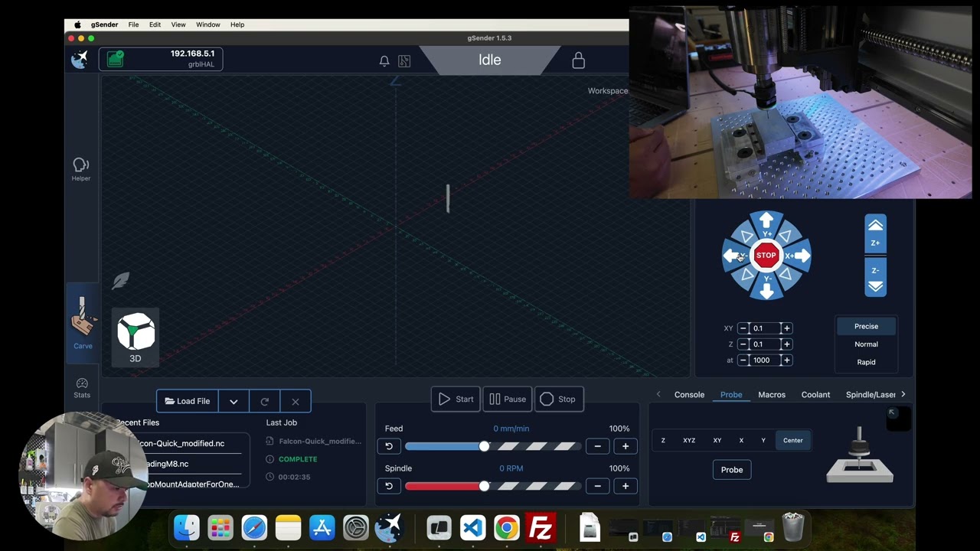980x551 pixels.
Task: Reload the current file
Action: coord(265,401)
